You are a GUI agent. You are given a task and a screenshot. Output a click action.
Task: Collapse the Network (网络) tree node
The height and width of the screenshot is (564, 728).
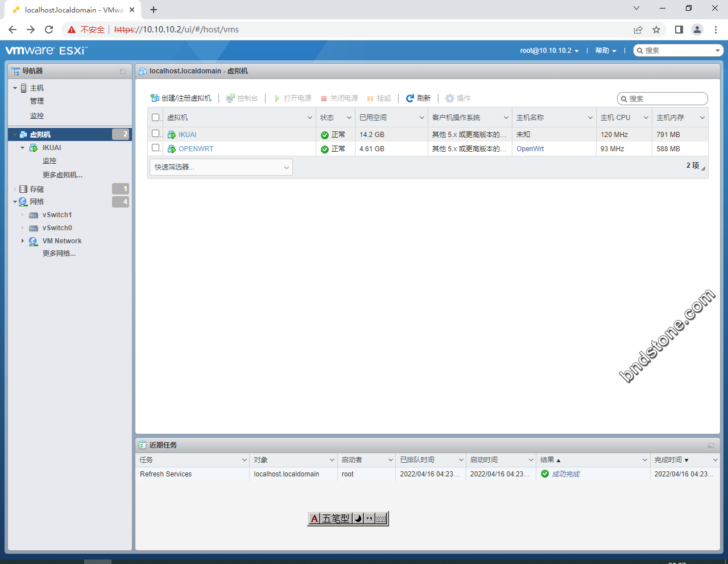(x=15, y=202)
